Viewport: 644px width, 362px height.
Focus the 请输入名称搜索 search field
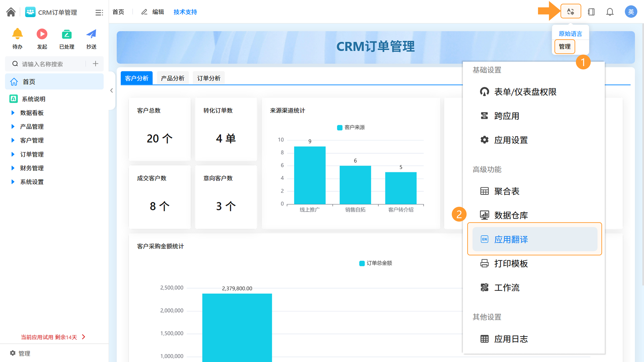click(x=42, y=64)
